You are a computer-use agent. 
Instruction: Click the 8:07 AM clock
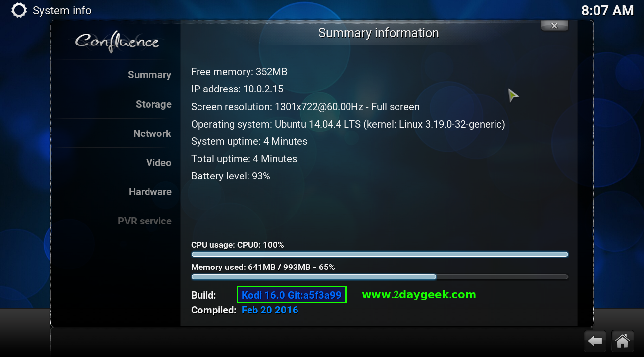(607, 11)
